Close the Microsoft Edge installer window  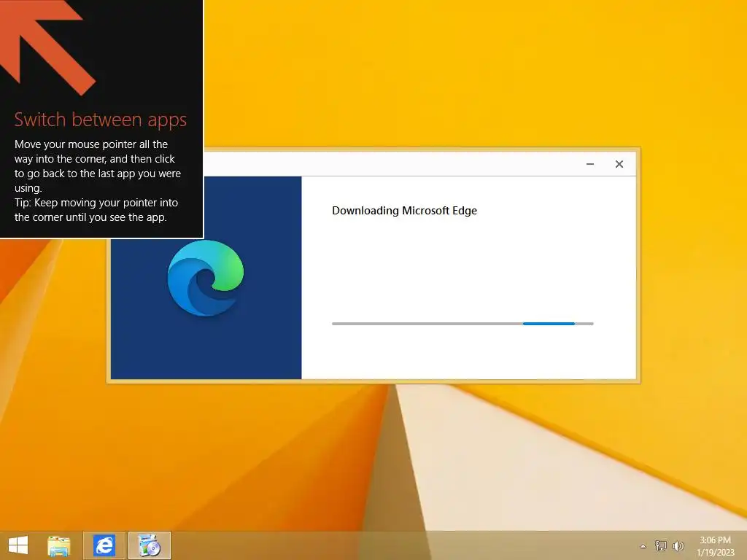pyautogui.click(x=619, y=164)
